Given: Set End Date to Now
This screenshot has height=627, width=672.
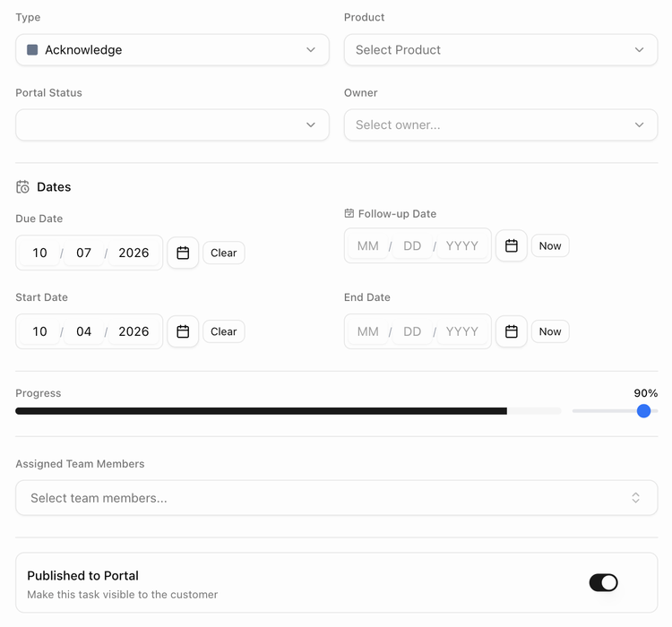Looking at the screenshot, I should [x=550, y=331].
